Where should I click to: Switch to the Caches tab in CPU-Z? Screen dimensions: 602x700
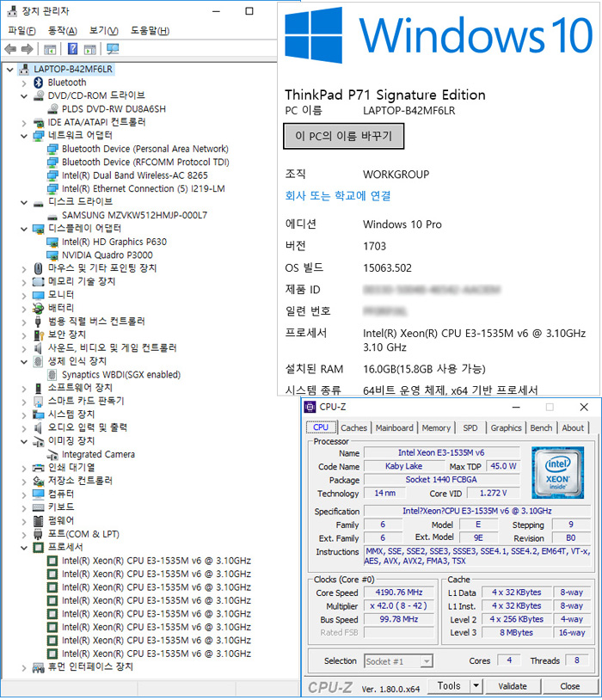pos(353,427)
